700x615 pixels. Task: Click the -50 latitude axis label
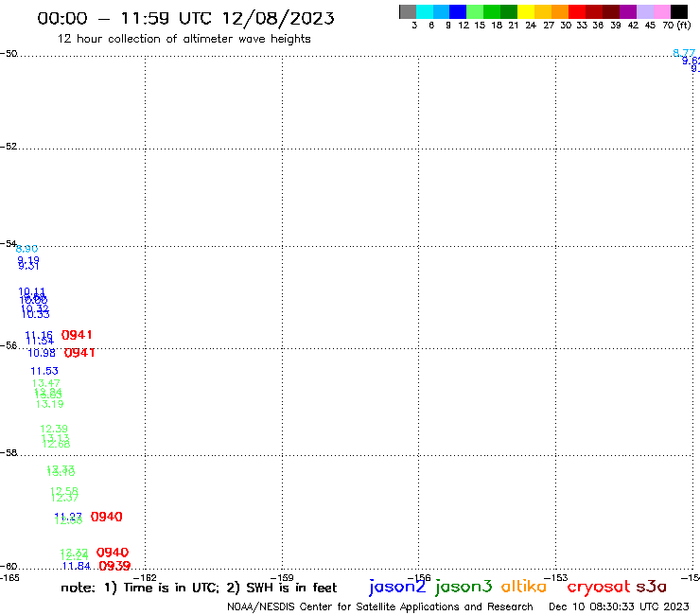click(9, 54)
